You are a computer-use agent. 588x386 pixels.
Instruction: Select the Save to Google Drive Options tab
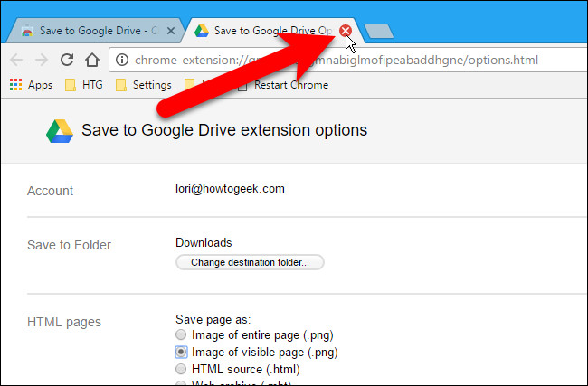(274, 31)
